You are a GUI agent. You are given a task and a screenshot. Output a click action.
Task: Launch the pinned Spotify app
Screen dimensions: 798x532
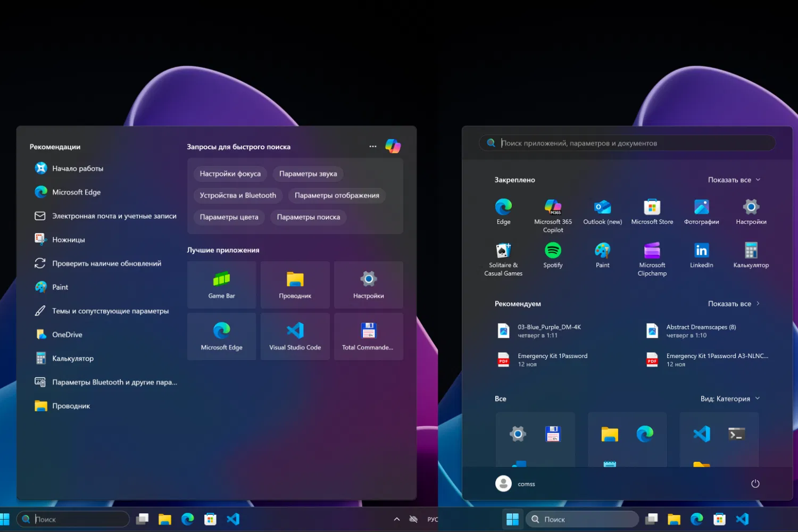[553, 255]
